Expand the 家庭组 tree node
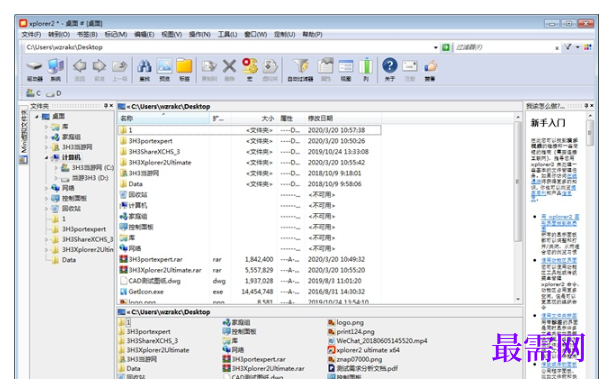The width and height of the screenshot is (604, 379). (x=46, y=137)
